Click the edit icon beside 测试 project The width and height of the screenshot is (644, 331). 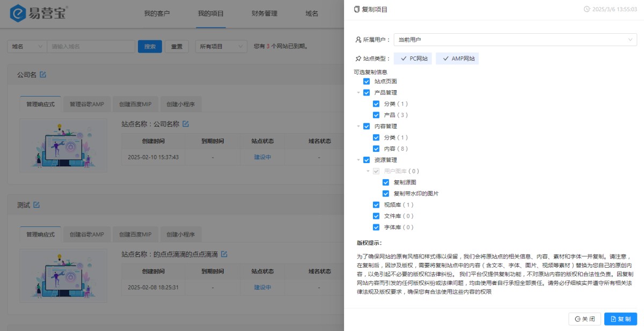pyautogui.click(x=36, y=204)
